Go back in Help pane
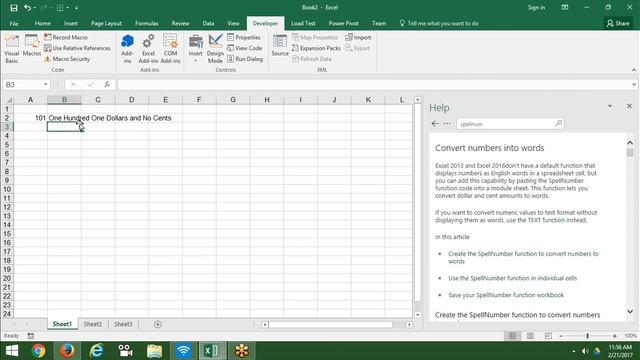The height and width of the screenshot is (360, 640). click(x=435, y=123)
